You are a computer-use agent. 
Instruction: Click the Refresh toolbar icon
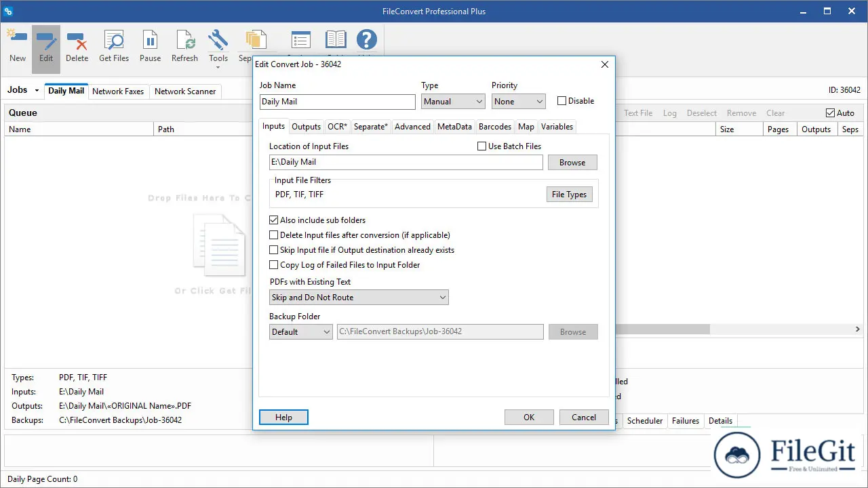tap(184, 40)
